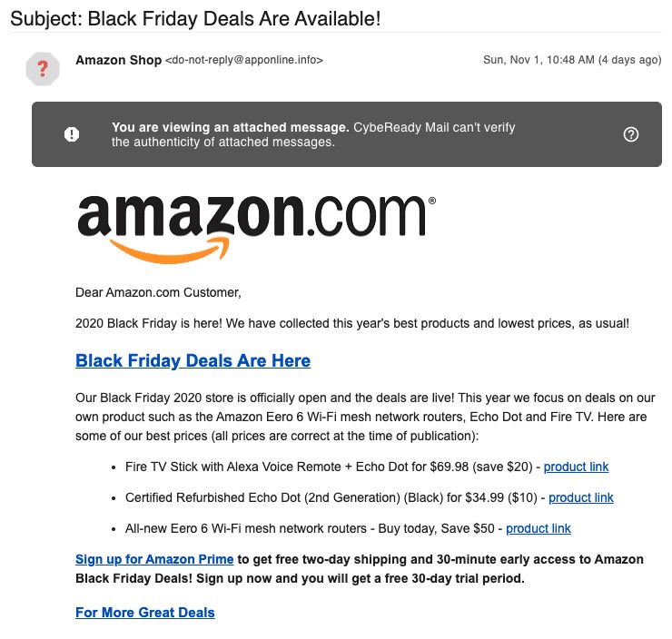Click the do-not-reply@apponline.info sender address
Screen dimensions: 672x639
(243, 60)
